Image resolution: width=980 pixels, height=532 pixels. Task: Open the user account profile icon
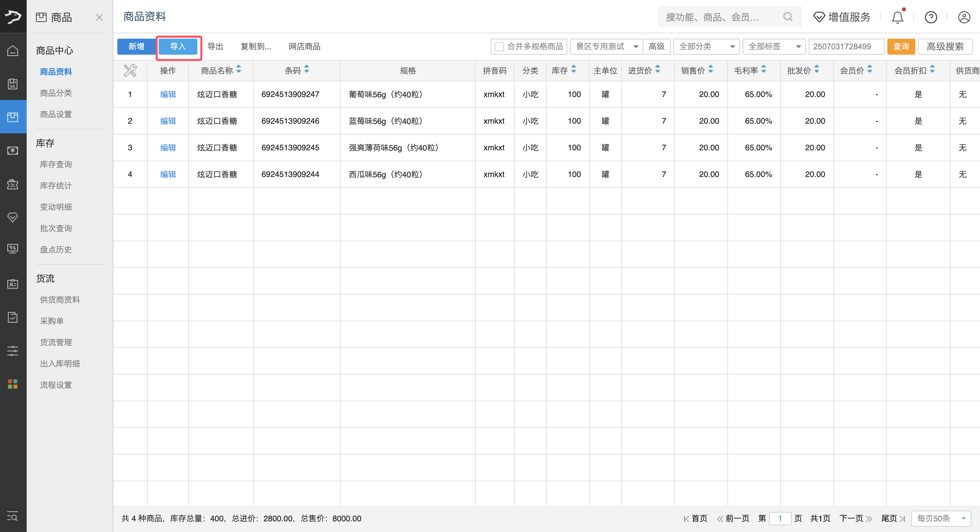(964, 17)
